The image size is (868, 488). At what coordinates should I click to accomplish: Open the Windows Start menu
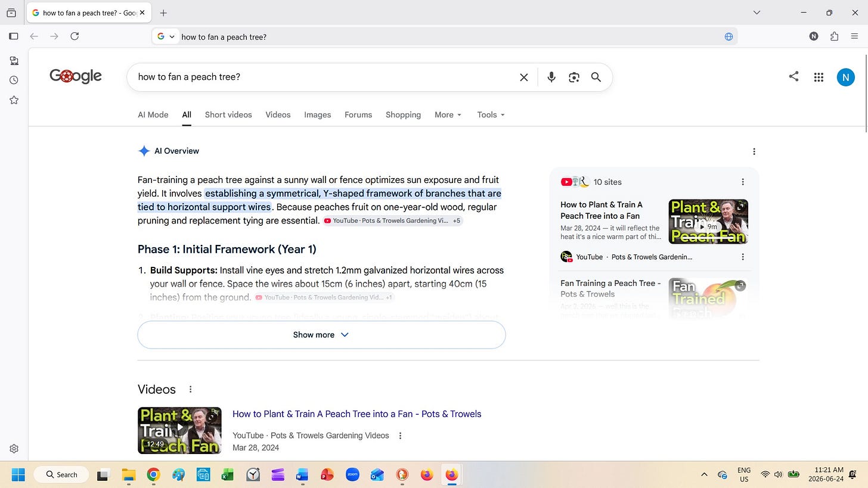(x=18, y=475)
